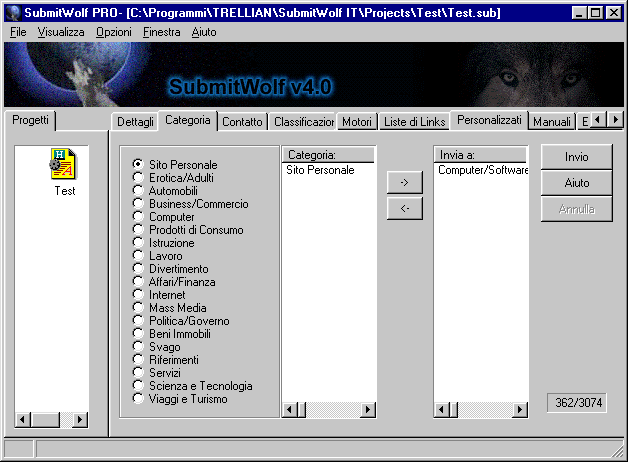Switch to the Progetti tab

coord(30,120)
